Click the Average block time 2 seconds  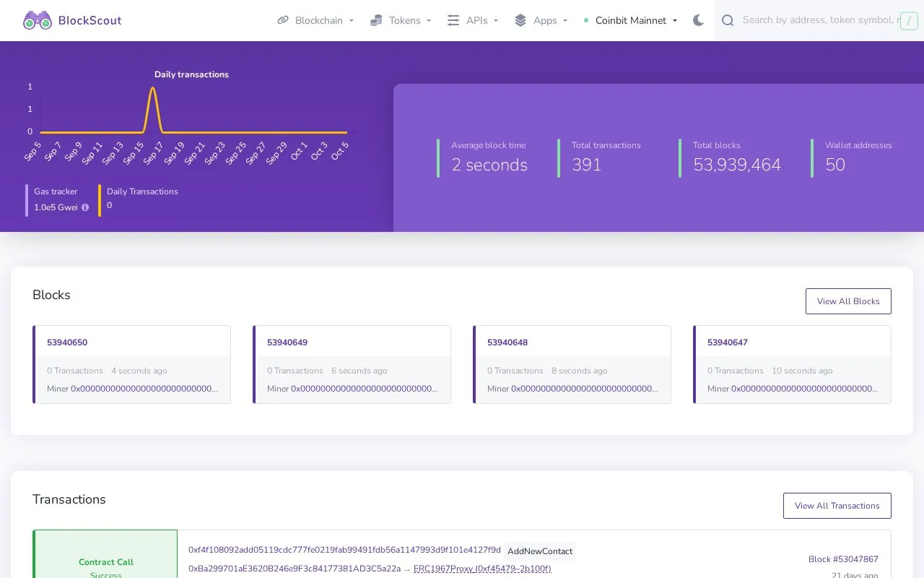pos(489,165)
